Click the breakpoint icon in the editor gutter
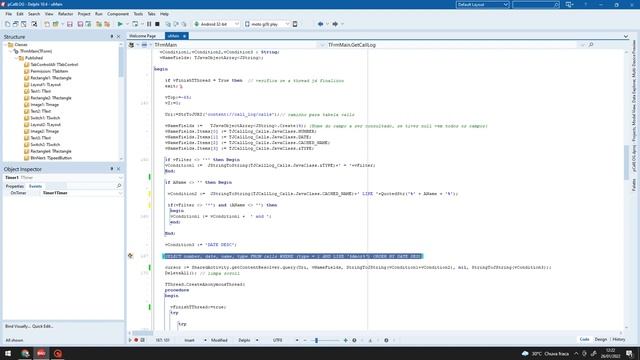The width and height of the screenshot is (640, 360). [131, 256]
